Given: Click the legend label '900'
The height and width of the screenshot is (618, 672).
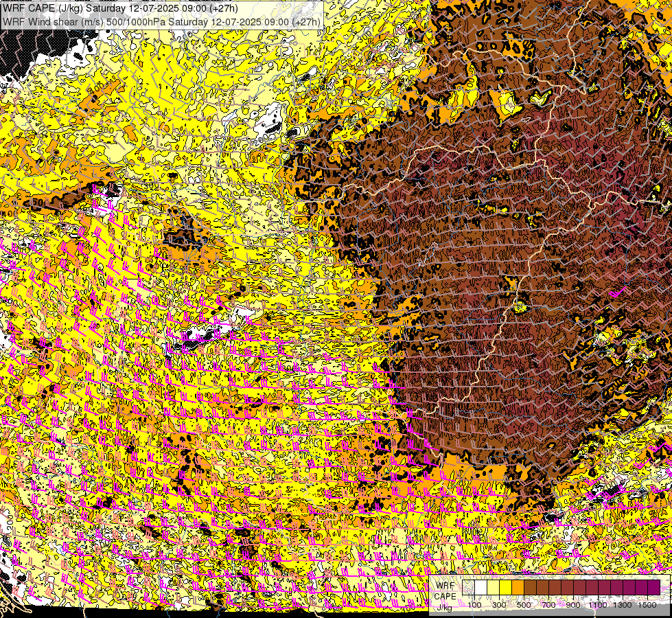Looking at the screenshot, I should click(x=573, y=605).
